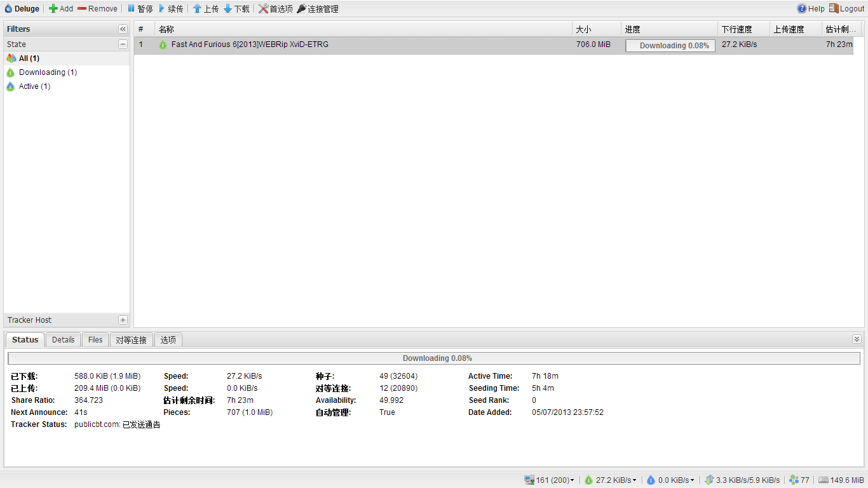Collapse the bottom details panel

click(857, 339)
